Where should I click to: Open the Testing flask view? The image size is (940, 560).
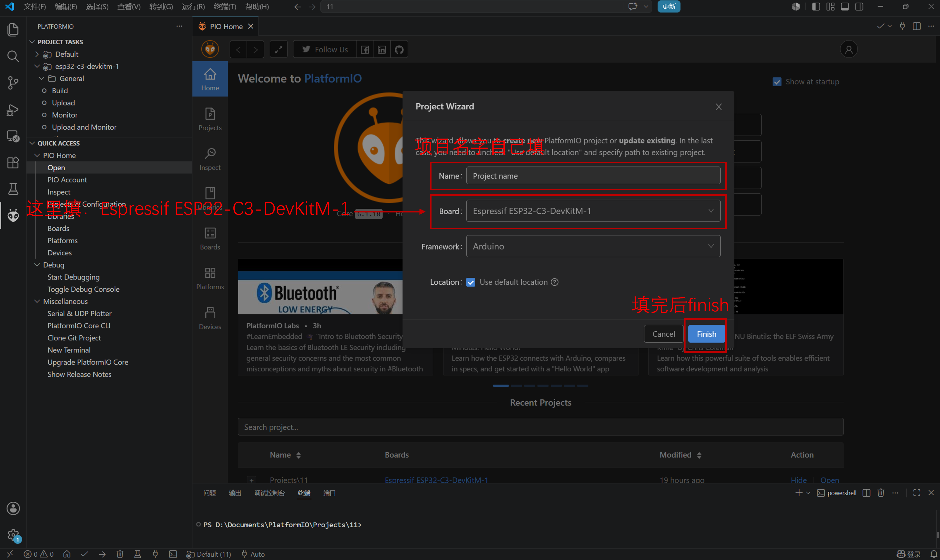13,189
